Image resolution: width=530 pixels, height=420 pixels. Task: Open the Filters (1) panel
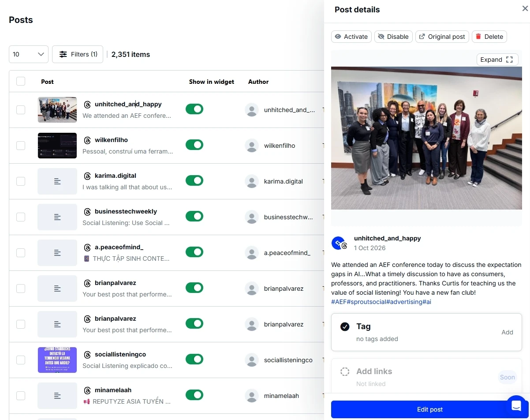[x=78, y=54]
